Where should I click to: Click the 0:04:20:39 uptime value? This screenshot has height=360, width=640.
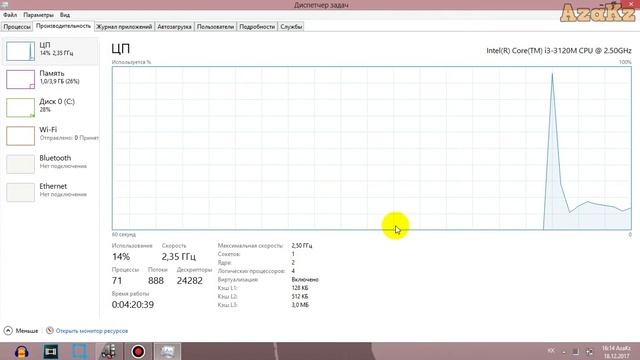(133, 304)
